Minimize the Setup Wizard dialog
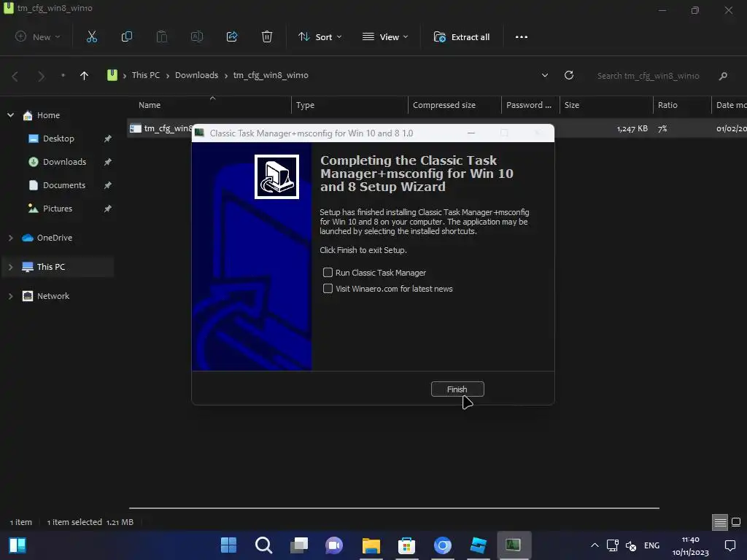747x560 pixels. click(471, 133)
